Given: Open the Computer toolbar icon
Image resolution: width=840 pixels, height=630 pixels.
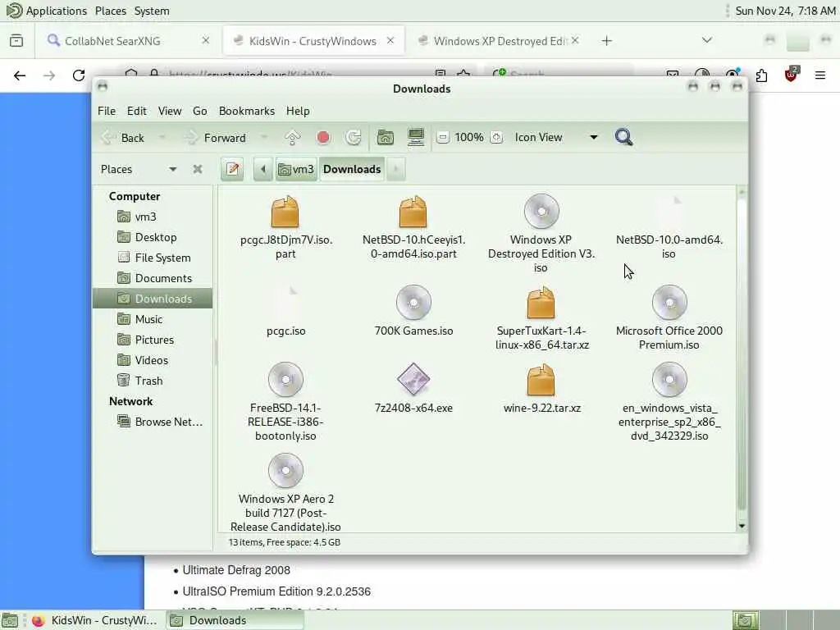Looking at the screenshot, I should point(416,137).
